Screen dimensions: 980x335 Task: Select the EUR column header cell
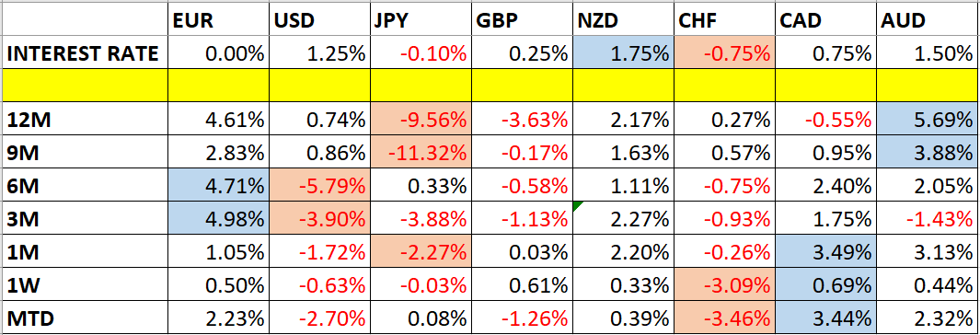219,20
